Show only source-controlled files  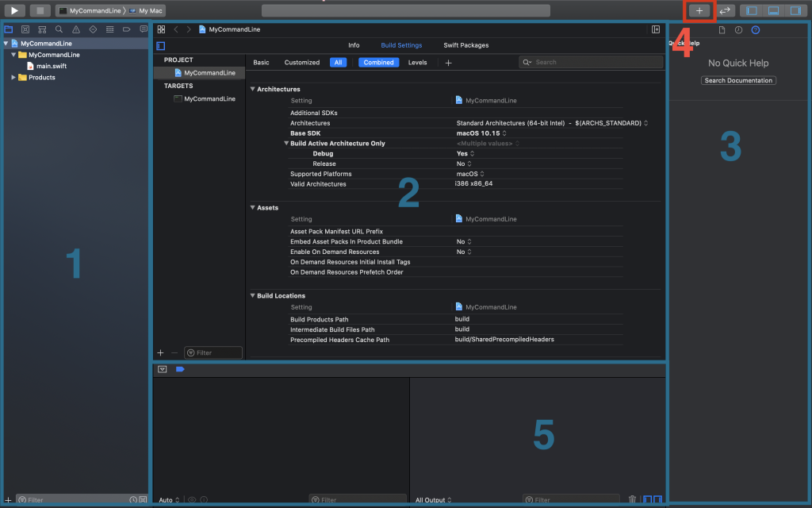click(143, 500)
